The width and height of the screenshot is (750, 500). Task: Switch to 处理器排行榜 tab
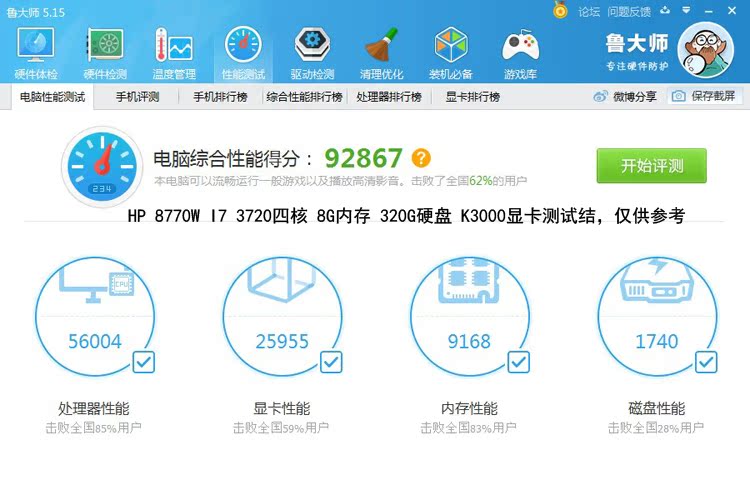388,97
